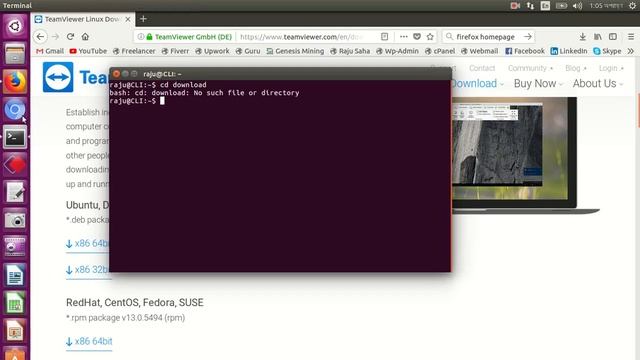Open Files manager from the launcher
The image size is (640, 360).
15,54
